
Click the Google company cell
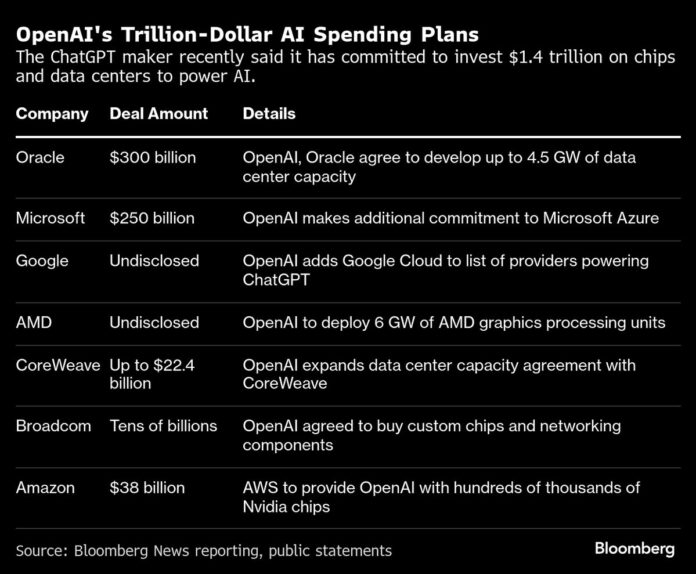[42, 261]
